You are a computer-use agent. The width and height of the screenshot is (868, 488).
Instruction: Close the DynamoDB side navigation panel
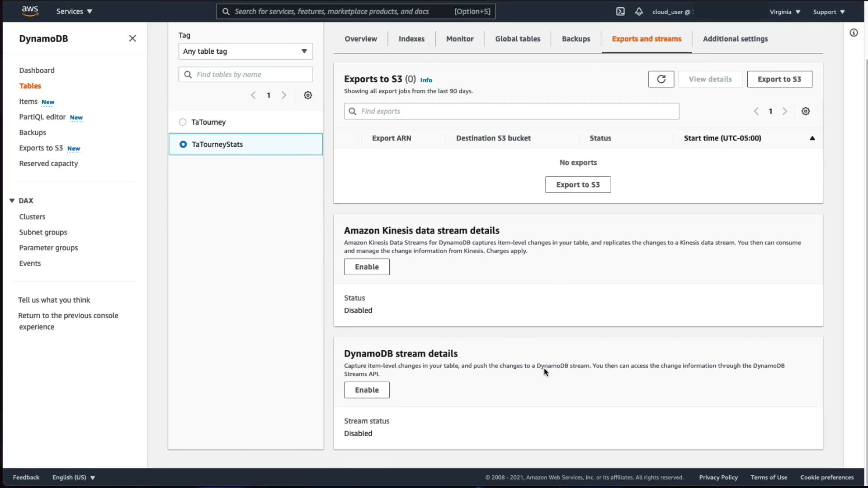(132, 38)
